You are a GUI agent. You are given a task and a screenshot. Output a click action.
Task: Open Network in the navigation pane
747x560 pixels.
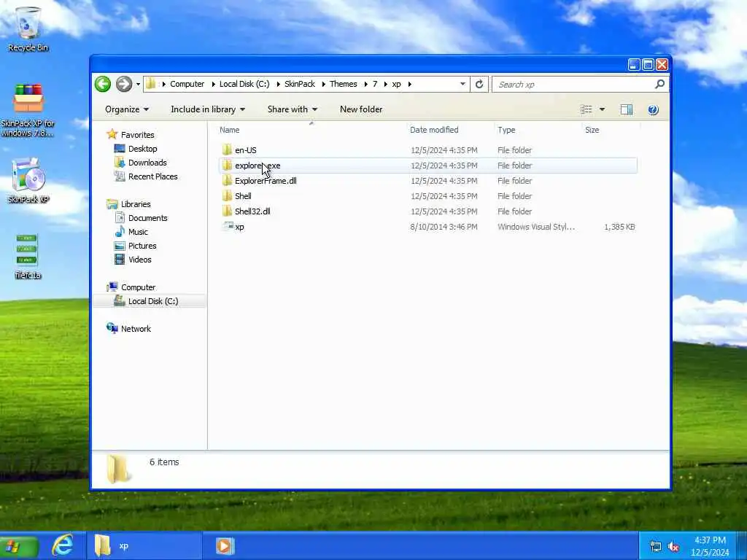pyautogui.click(x=136, y=329)
